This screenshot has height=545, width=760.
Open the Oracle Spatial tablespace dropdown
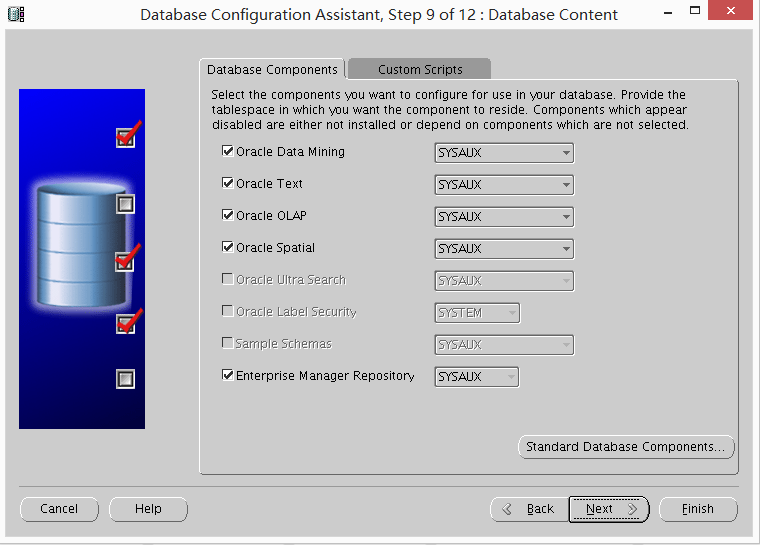point(504,249)
